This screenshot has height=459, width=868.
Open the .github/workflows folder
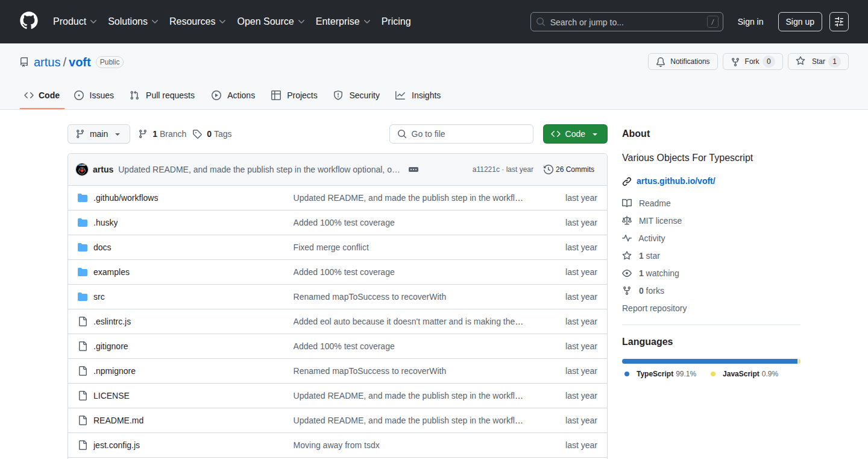[x=125, y=198]
